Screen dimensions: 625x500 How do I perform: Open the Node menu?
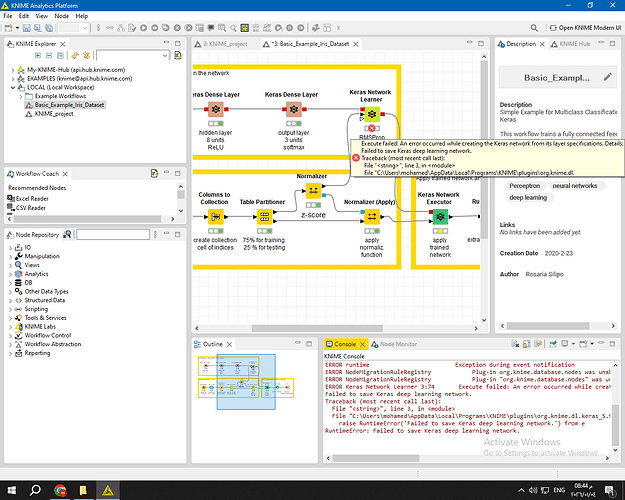[61, 16]
